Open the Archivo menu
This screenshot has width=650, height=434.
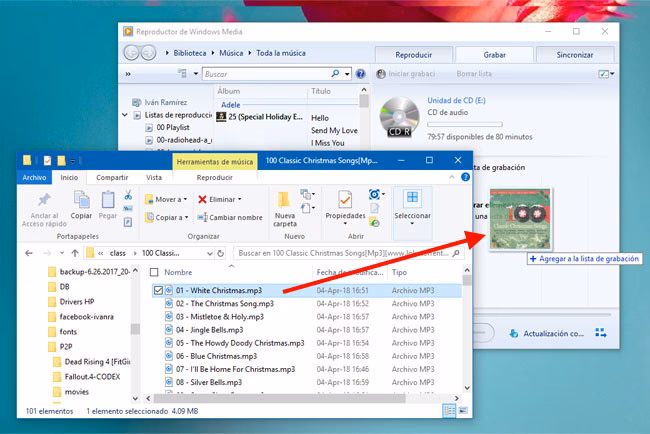tap(34, 177)
